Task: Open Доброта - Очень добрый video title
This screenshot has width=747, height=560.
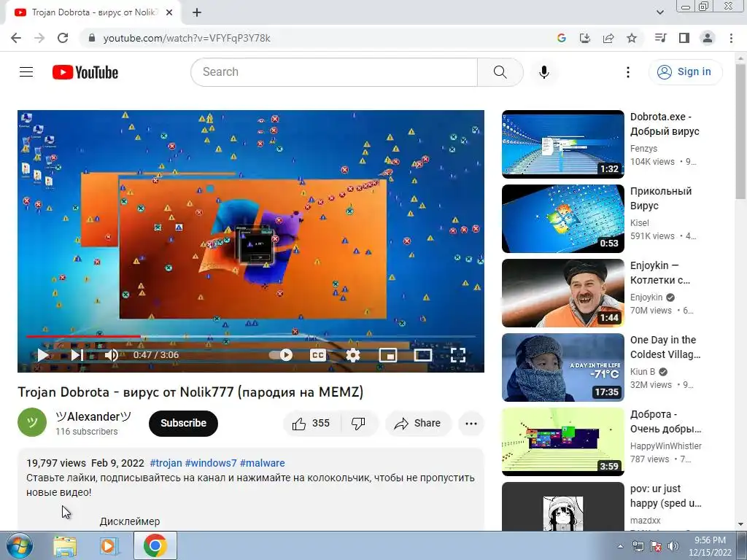Action: point(665,421)
